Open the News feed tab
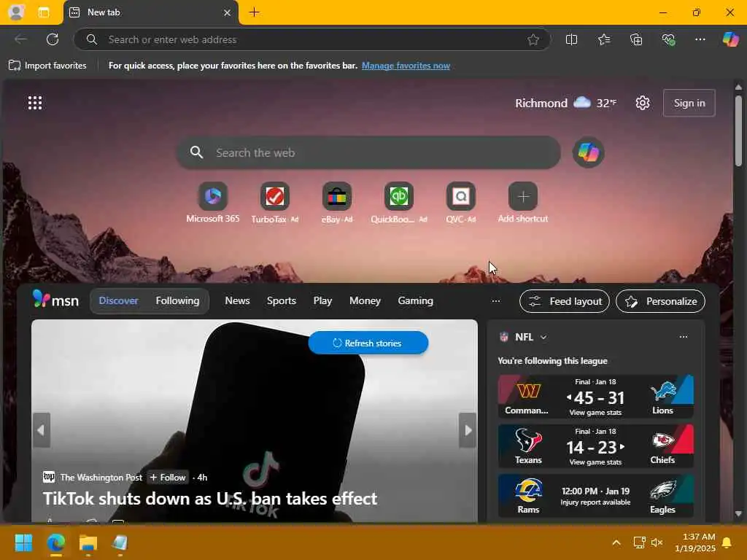This screenshot has height=560, width=747. pyautogui.click(x=237, y=301)
